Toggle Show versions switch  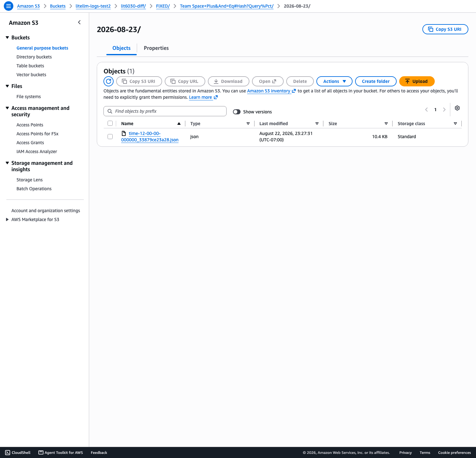pos(237,112)
